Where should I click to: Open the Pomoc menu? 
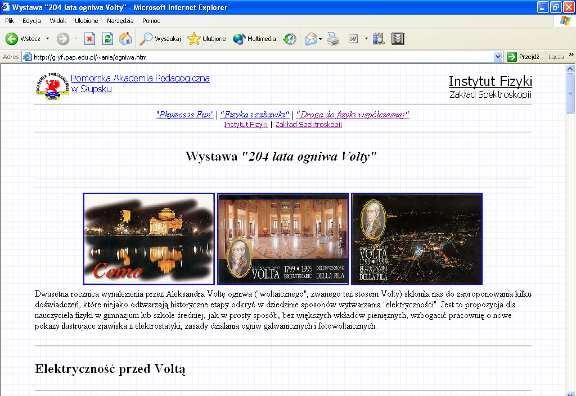pyautogui.click(x=151, y=21)
